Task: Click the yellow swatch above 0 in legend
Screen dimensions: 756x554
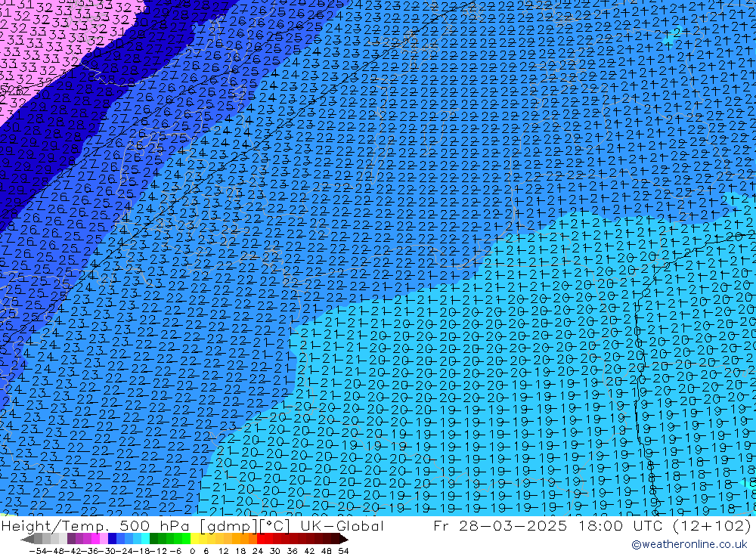Action: (194, 539)
